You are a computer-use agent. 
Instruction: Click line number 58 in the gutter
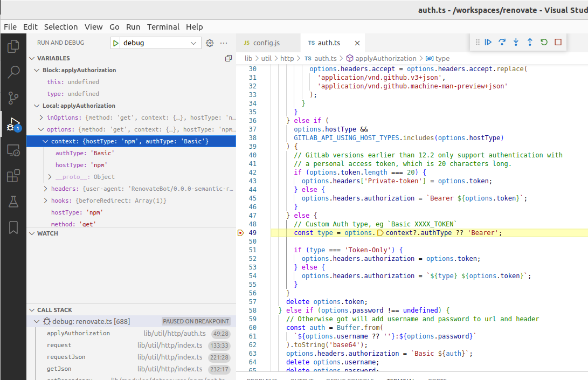coord(253,310)
